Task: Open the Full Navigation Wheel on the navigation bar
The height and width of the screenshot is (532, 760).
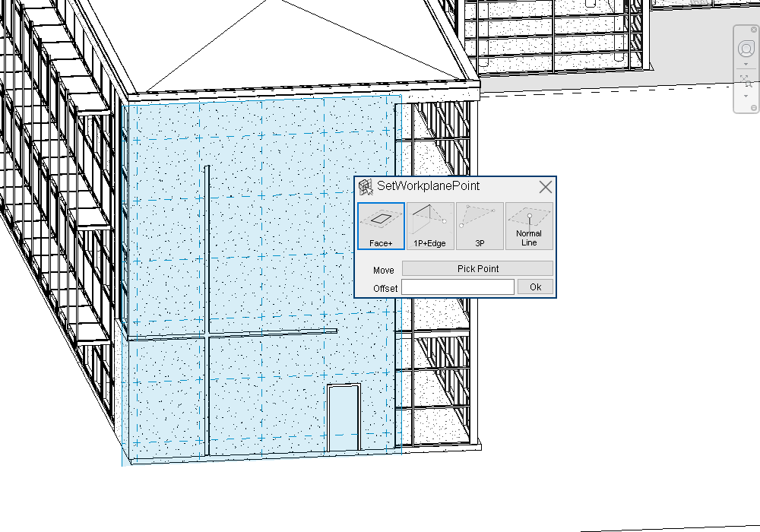Action: [x=746, y=47]
